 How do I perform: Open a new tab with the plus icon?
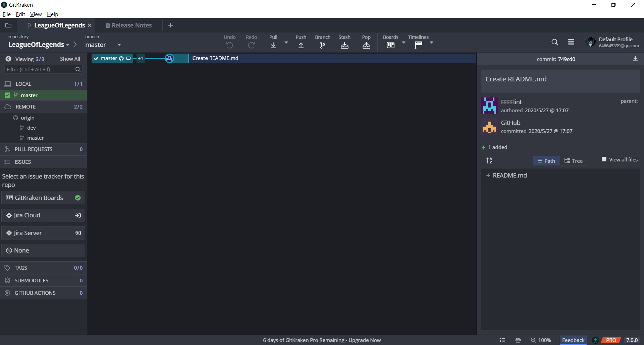(170, 25)
